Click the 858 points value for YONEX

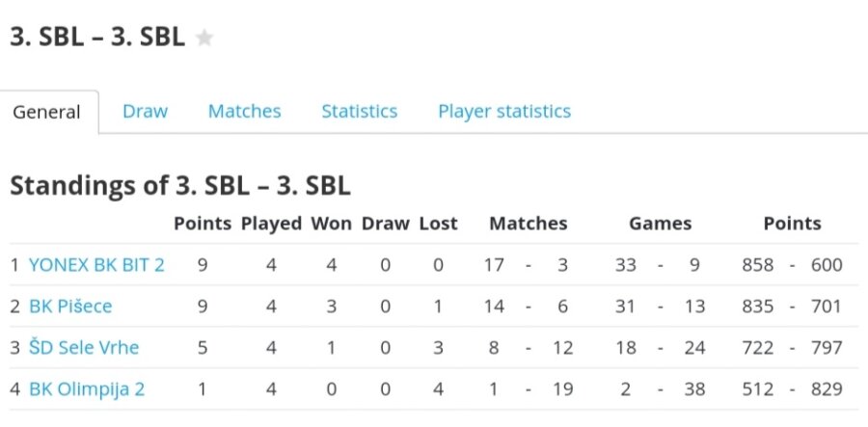point(758,265)
